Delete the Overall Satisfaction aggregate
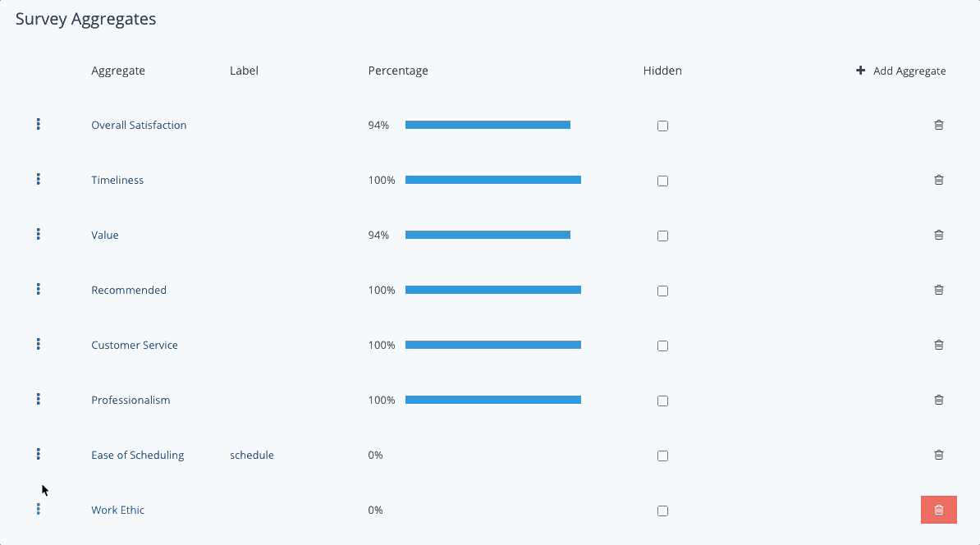This screenshot has width=980, height=545. (x=939, y=125)
